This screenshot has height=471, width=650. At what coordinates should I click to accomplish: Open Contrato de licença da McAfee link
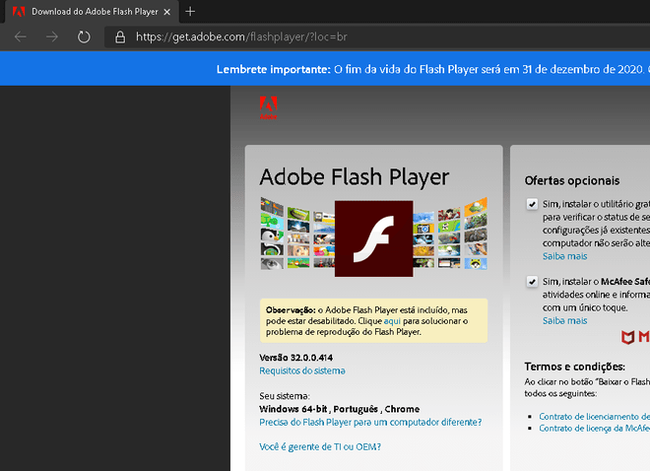pos(594,428)
